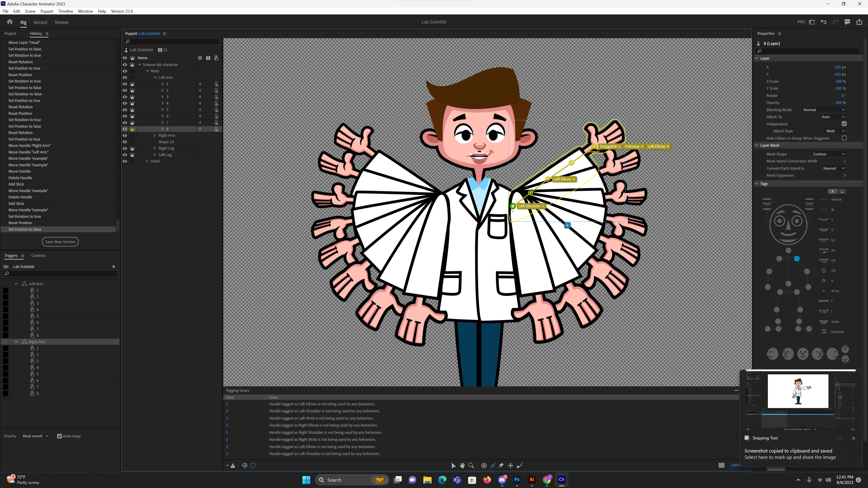
Task: Switch to the Record workspace tab
Action: pyautogui.click(x=40, y=22)
